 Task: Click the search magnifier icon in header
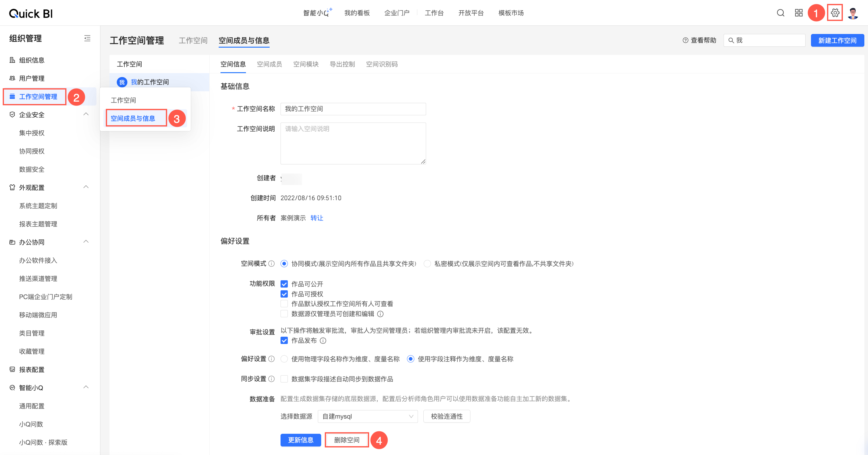[x=780, y=13]
